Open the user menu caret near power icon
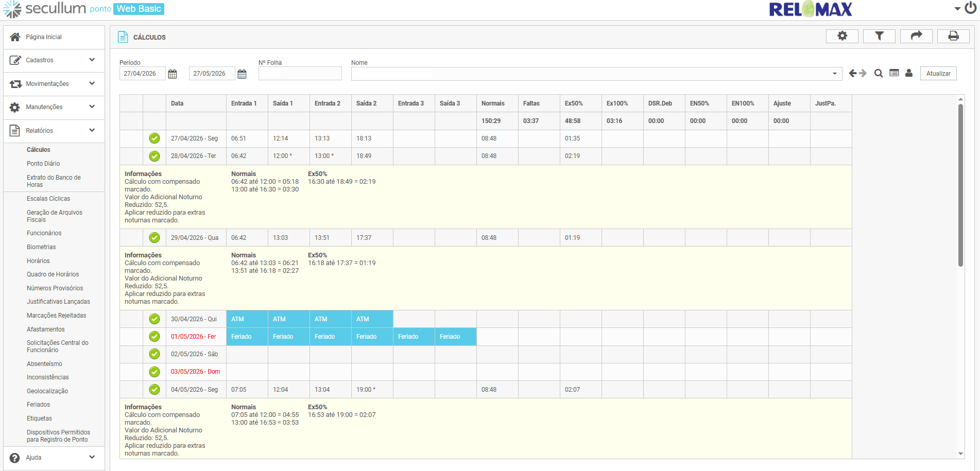Viewport: 980px width, 471px height. coord(957,9)
